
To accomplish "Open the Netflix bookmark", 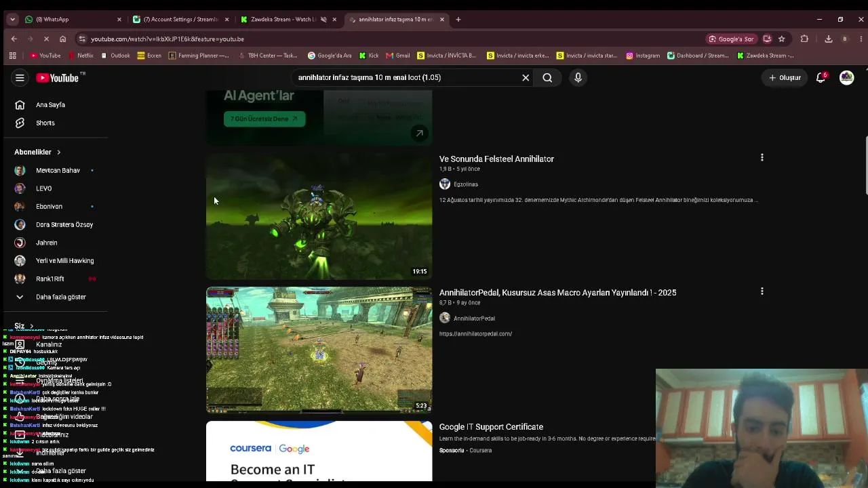I will [81, 56].
